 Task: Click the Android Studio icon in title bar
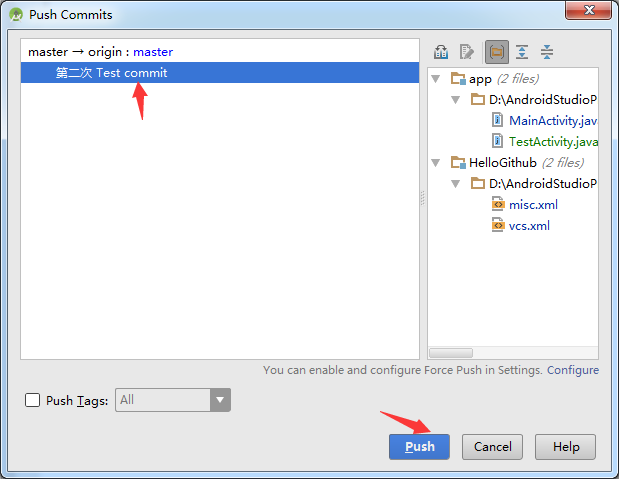16,15
